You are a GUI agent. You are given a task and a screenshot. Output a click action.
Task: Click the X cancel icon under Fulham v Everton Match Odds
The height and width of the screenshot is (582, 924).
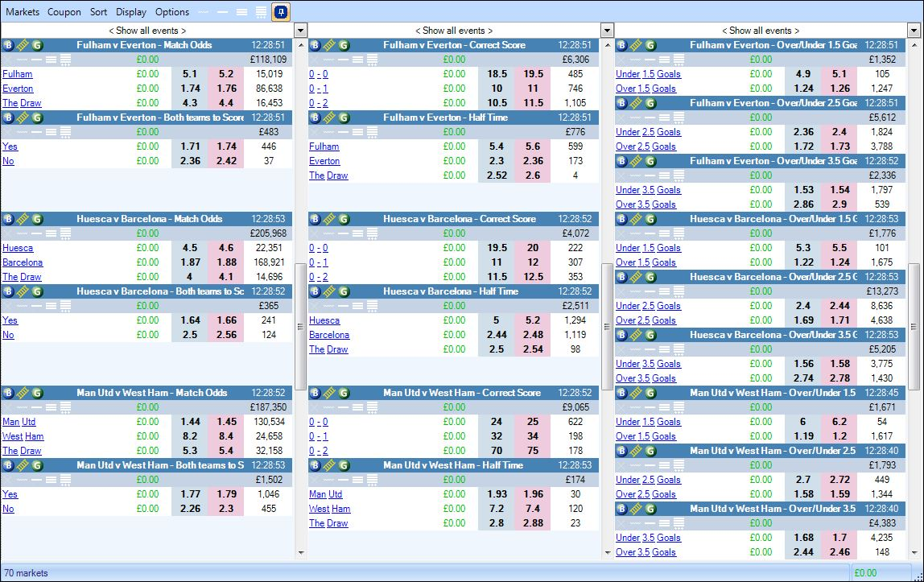pos(8,60)
